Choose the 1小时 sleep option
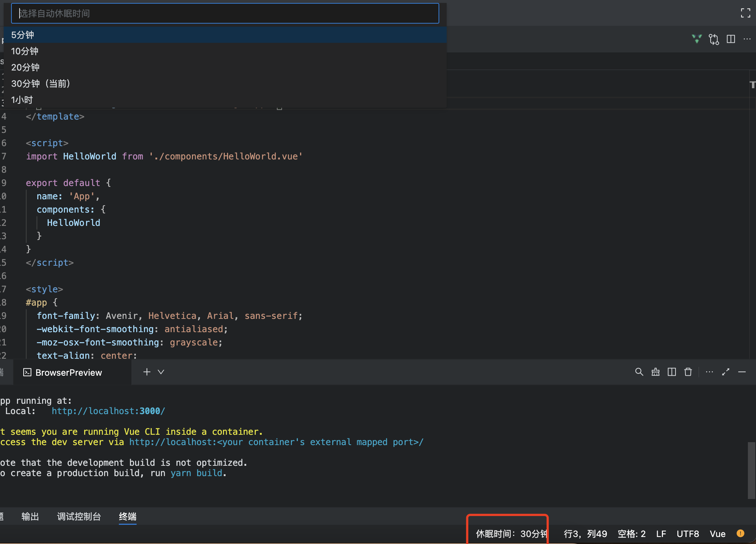Viewport: 756px width, 544px height. [x=22, y=100]
